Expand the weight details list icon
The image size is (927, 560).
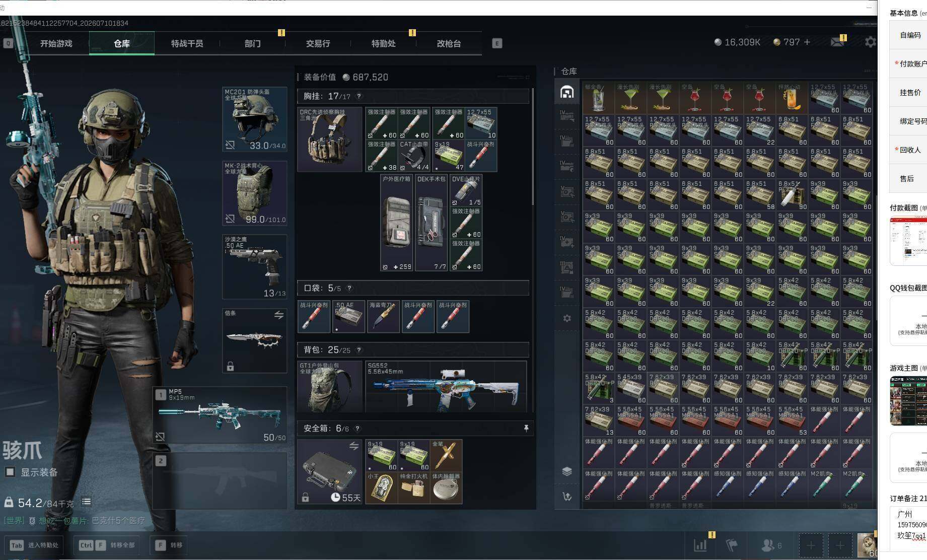click(87, 502)
